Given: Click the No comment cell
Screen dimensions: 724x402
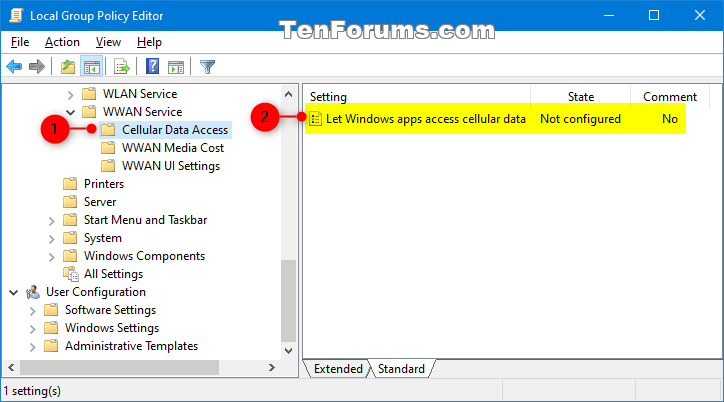Looking at the screenshot, I should pyautogui.click(x=670, y=119).
